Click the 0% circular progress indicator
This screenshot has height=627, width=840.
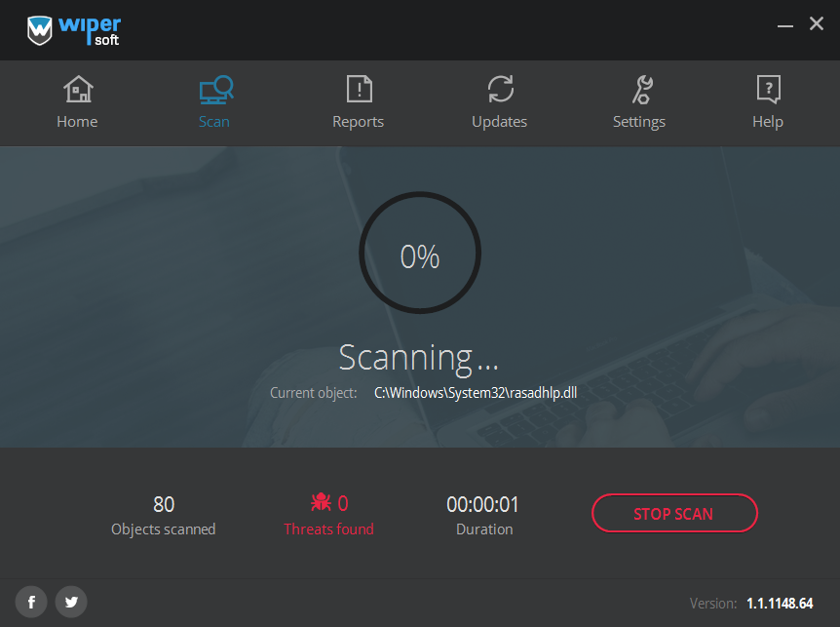click(x=420, y=255)
